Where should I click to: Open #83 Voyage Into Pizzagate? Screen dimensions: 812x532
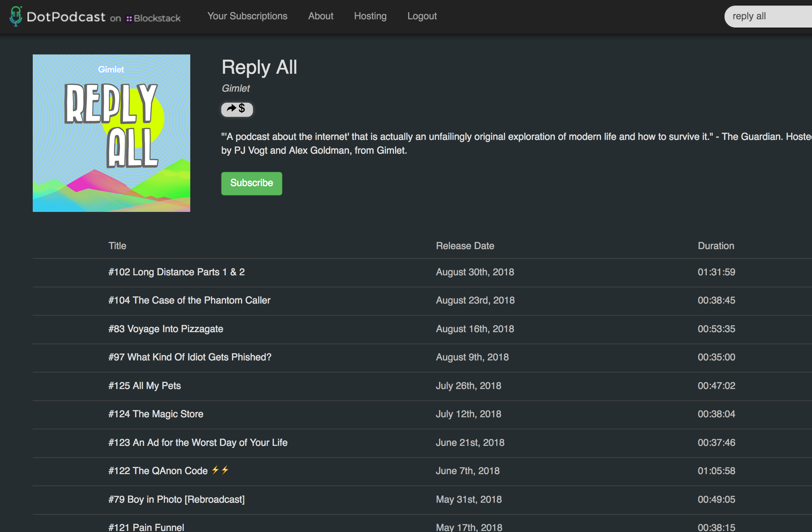click(166, 329)
